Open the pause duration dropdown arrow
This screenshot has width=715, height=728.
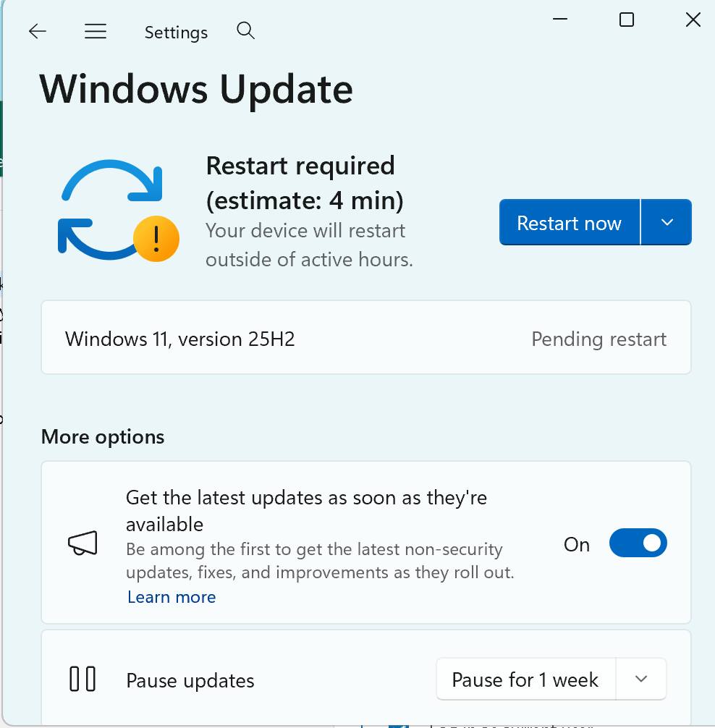(x=640, y=679)
